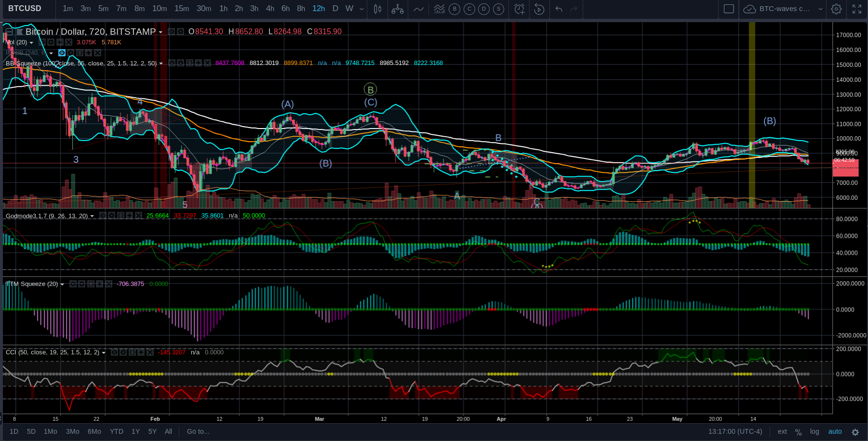Open settings of the BB Squeeze indicator

pos(180,63)
